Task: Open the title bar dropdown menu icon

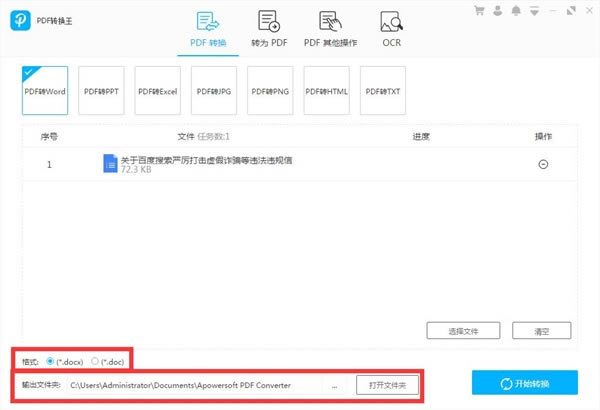Action: (x=535, y=11)
